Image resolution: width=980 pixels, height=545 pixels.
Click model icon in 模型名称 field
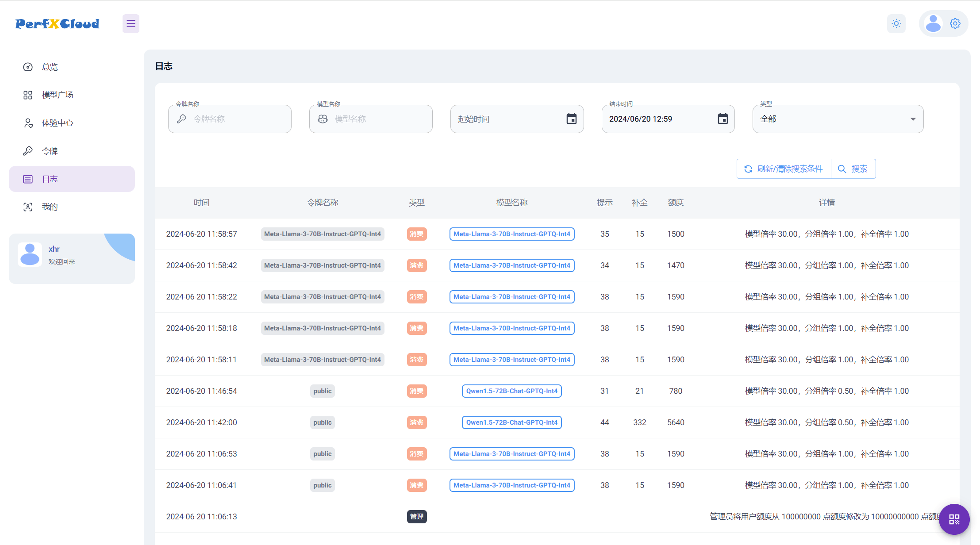(323, 119)
